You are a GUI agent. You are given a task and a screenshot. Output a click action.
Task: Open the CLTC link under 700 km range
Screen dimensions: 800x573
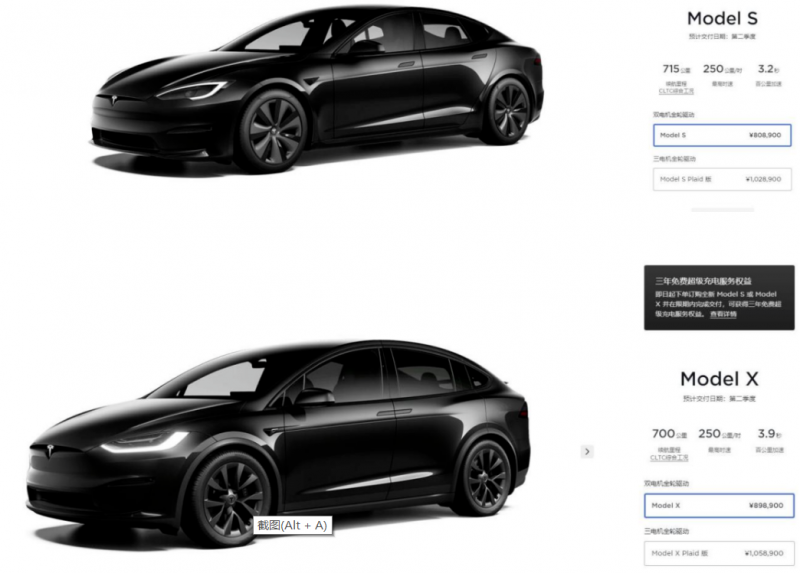(x=669, y=457)
